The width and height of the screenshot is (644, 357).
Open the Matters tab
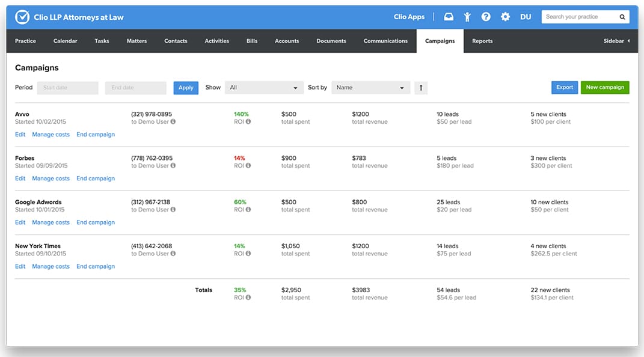pos(136,41)
